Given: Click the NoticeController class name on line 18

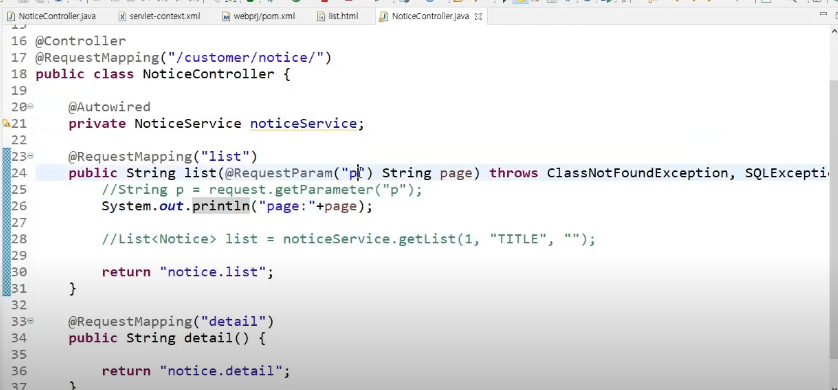Looking at the screenshot, I should pyautogui.click(x=208, y=74).
